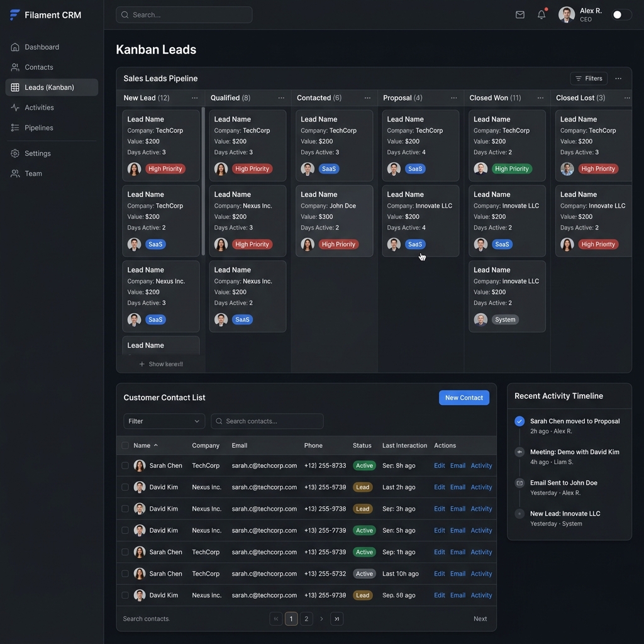Open the Filters menu above the pipeline
The height and width of the screenshot is (644, 644).
coord(589,78)
